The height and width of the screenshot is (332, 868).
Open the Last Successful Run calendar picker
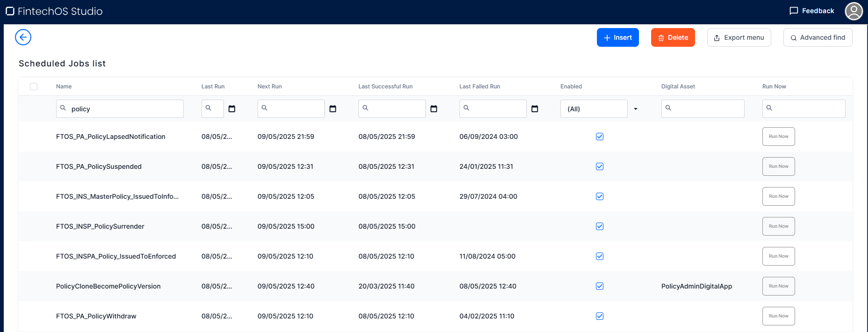pyautogui.click(x=434, y=109)
